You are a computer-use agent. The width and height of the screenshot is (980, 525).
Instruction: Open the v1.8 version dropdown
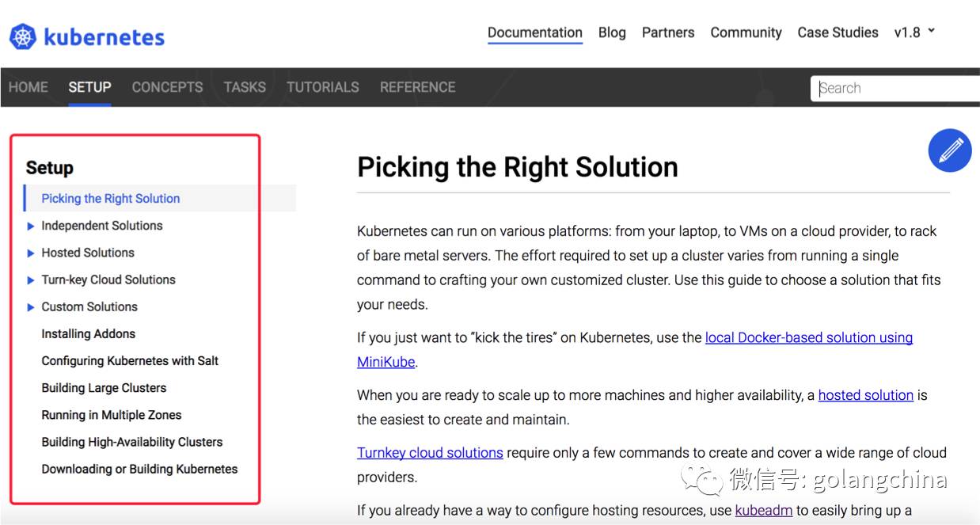click(x=914, y=32)
